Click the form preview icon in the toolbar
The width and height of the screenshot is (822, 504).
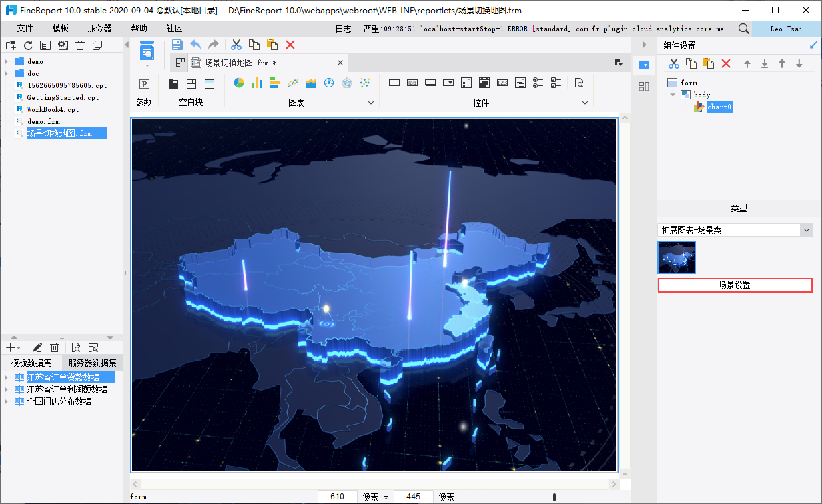147,51
